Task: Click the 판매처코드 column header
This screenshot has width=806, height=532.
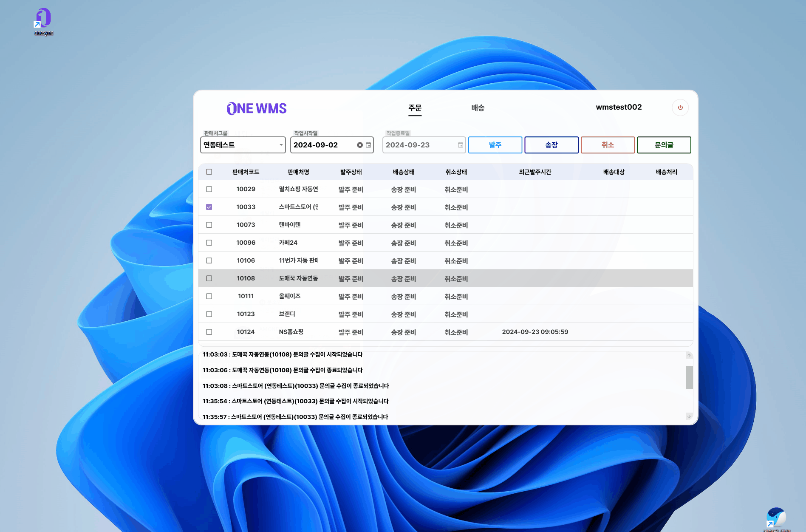Action: click(246, 172)
